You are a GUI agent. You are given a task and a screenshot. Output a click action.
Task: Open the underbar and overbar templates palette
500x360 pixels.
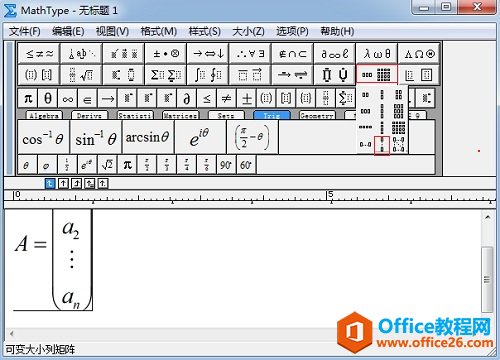tap(250, 75)
